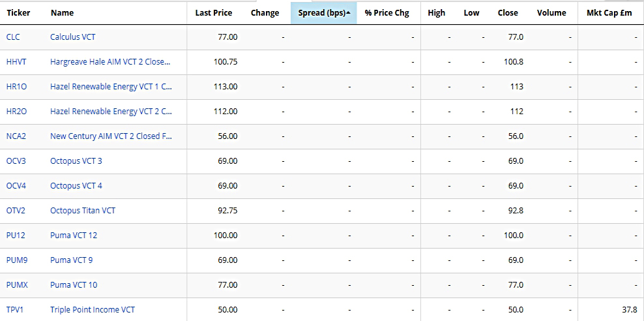Image resolution: width=644 pixels, height=321 pixels.
Task: Open Hazel Renewable Energy VCT 1 link
Action: pos(111,87)
